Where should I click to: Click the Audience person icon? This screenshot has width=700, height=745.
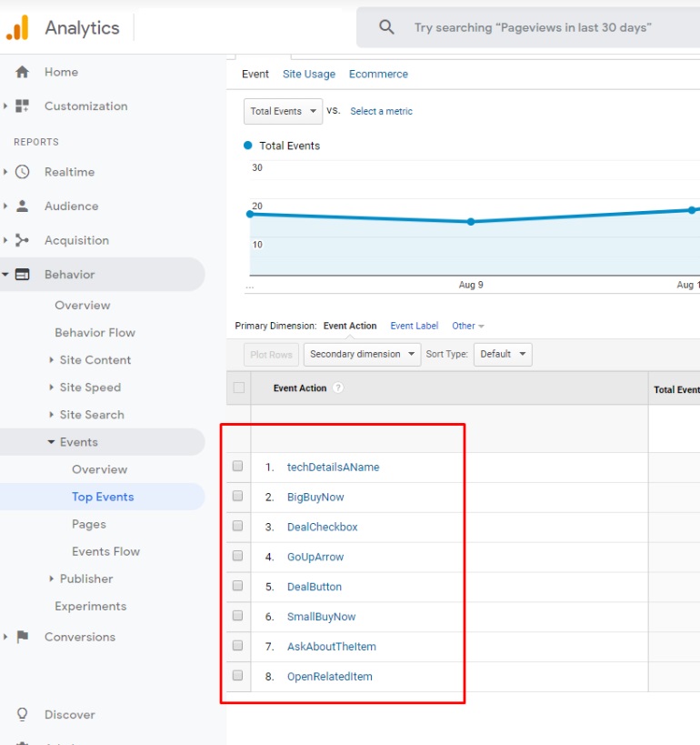tap(23, 206)
